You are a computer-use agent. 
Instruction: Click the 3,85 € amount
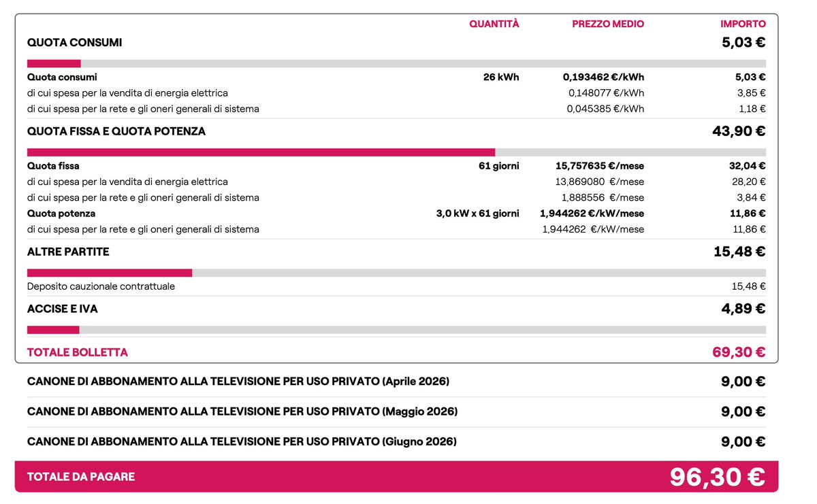pos(753,93)
